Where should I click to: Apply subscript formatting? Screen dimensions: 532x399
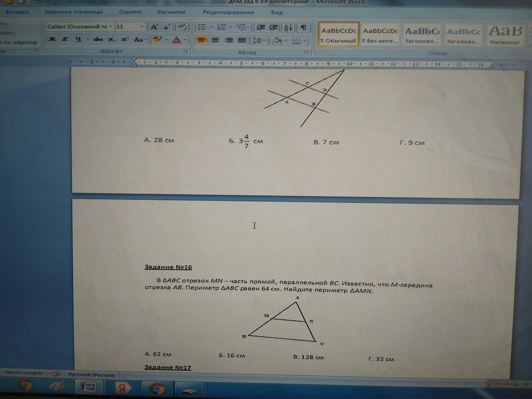[111, 39]
